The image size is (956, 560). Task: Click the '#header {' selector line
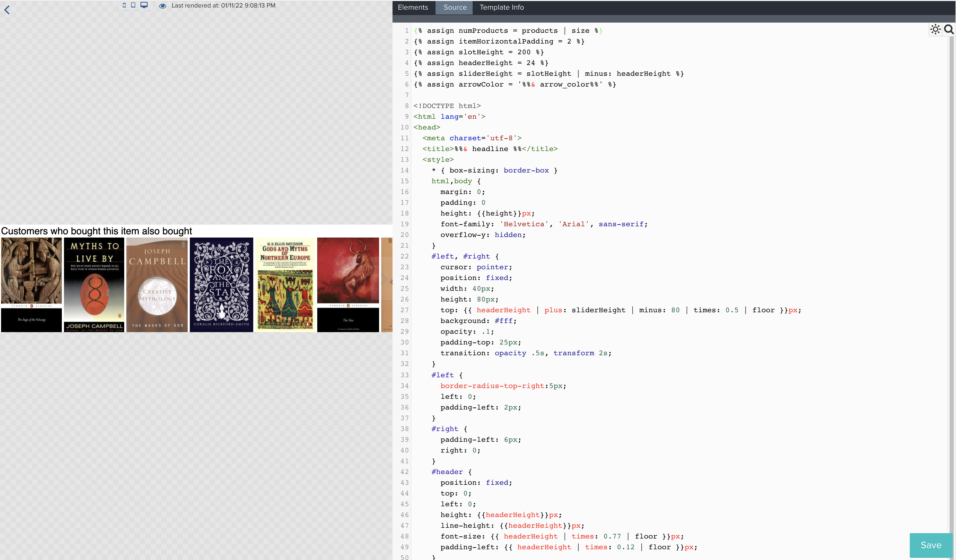coord(451,472)
